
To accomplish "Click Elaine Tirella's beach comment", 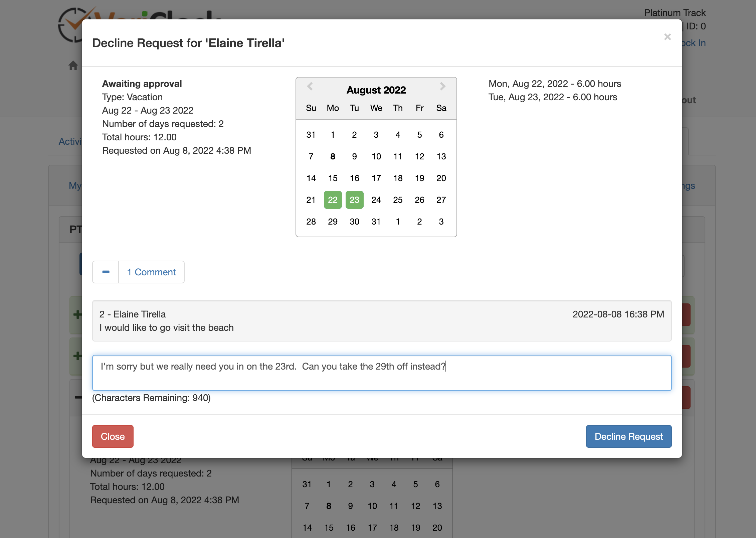I will pyautogui.click(x=166, y=327).
